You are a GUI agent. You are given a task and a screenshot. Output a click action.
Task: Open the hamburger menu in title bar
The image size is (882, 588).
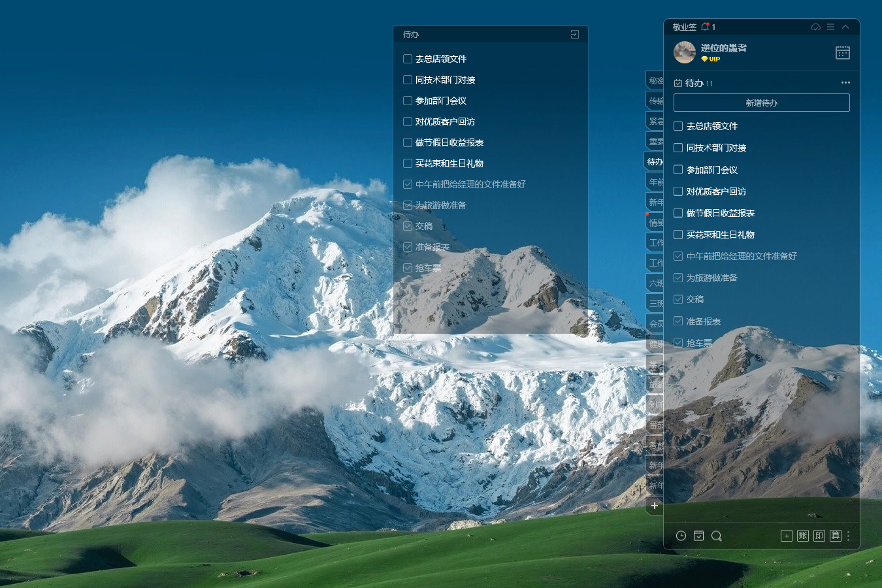(x=830, y=27)
